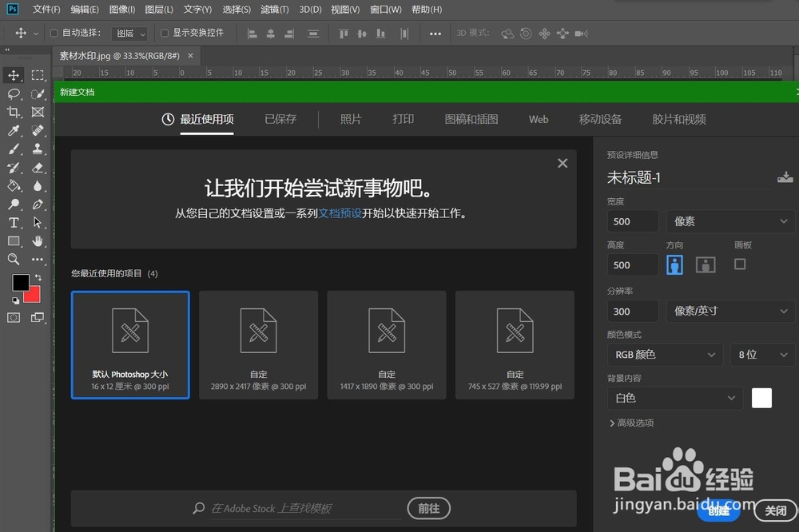This screenshot has height=532, width=799.
Task: Reset default foreground and background colors
Action: [x=16, y=300]
